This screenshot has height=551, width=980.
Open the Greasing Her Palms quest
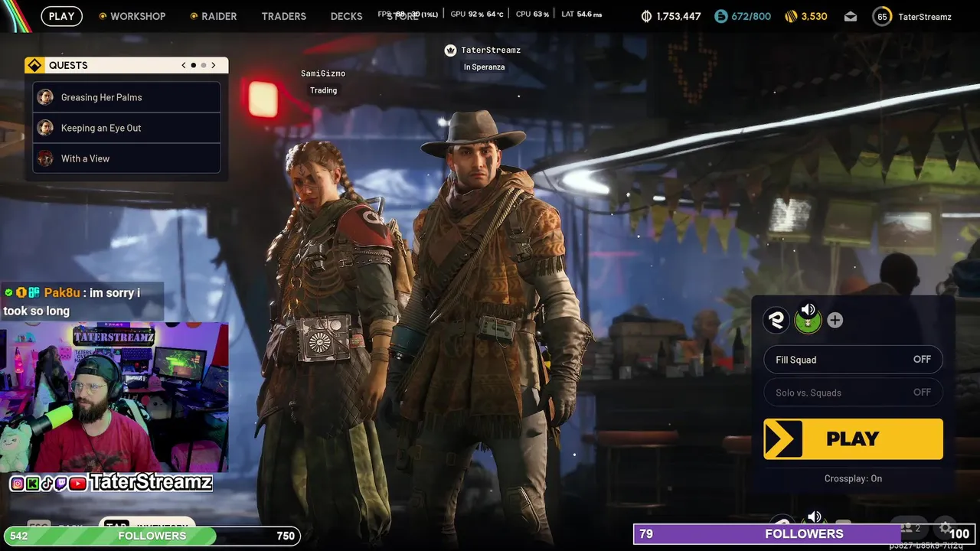click(126, 97)
